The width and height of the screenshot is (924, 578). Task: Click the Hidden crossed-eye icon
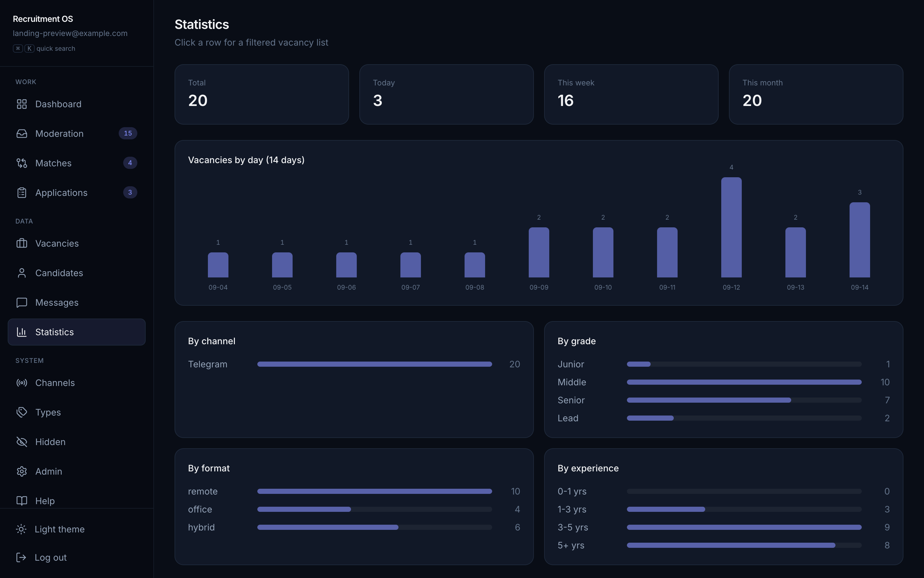tap(22, 442)
